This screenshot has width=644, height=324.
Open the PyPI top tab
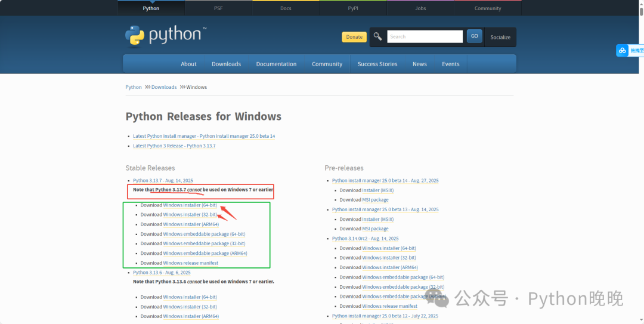(353, 8)
